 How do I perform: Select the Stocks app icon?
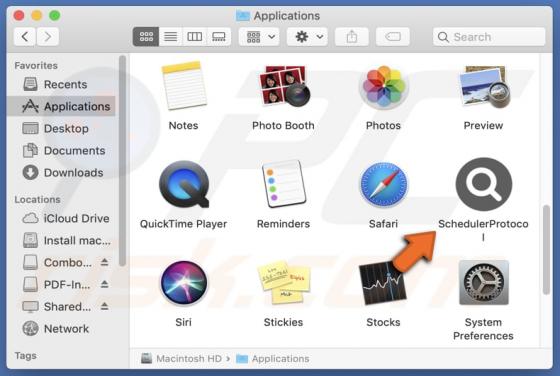382,284
